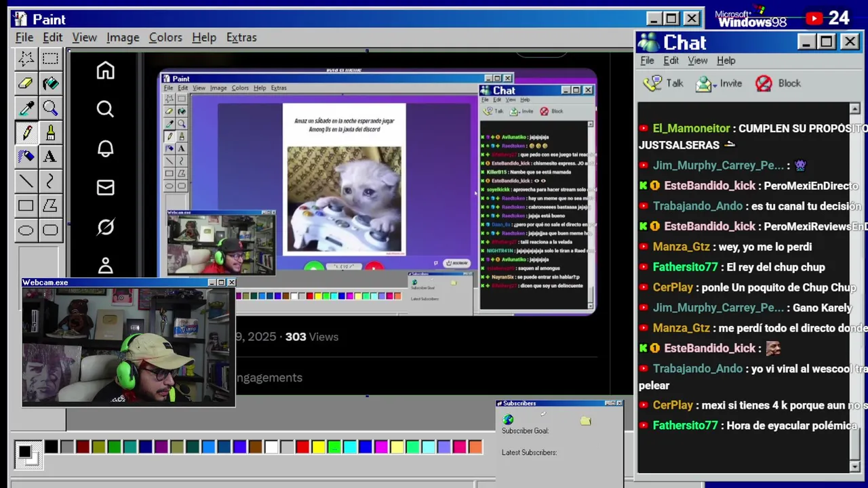Open the notifications bell icon

[105, 148]
